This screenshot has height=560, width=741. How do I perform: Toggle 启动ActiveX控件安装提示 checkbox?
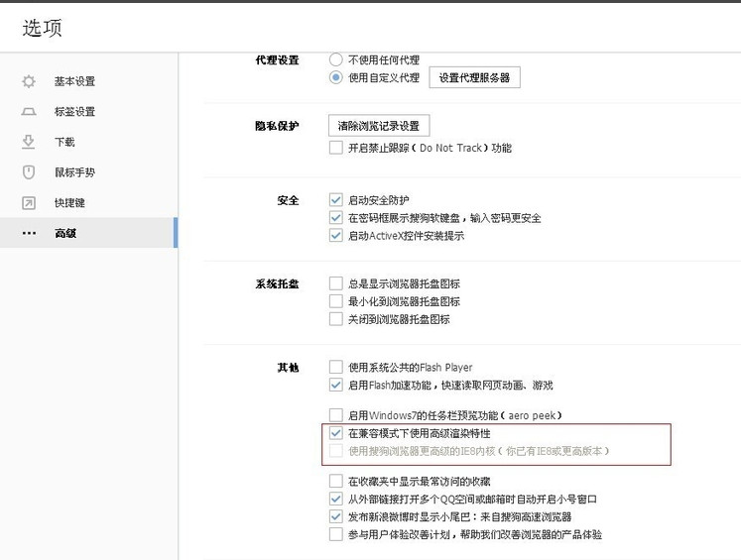[x=335, y=236]
